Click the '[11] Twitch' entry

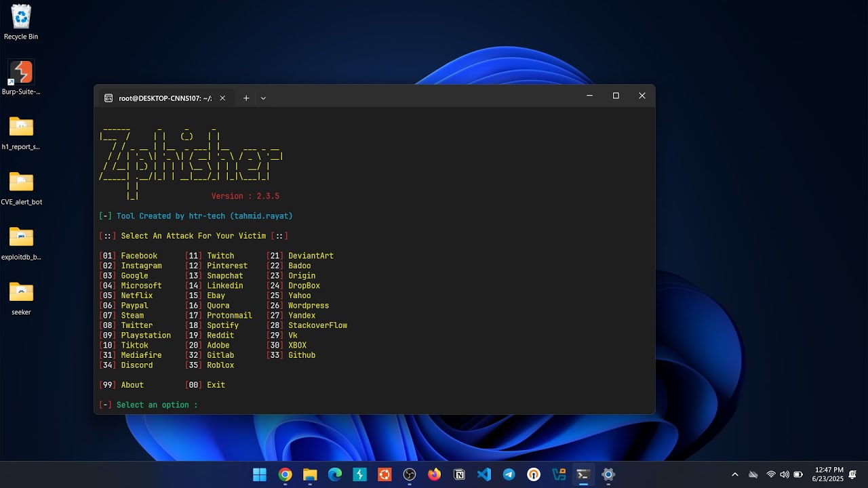click(x=210, y=256)
